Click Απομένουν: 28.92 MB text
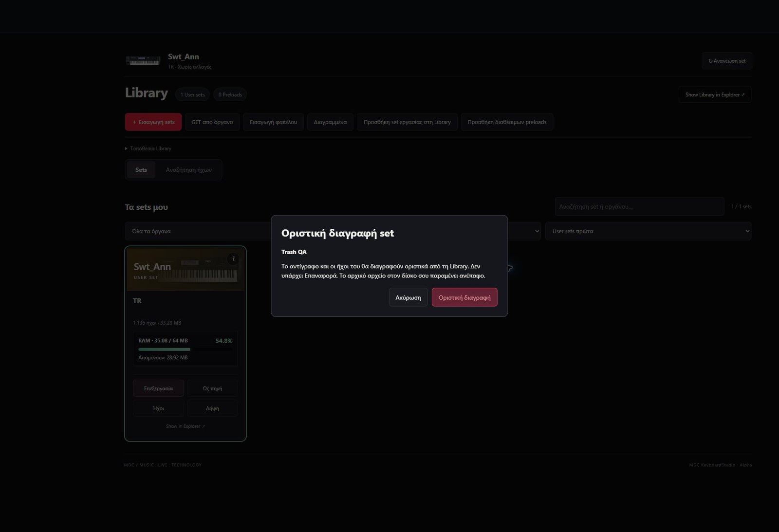The width and height of the screenshot is (779, 532). click(x=163, y=358)
